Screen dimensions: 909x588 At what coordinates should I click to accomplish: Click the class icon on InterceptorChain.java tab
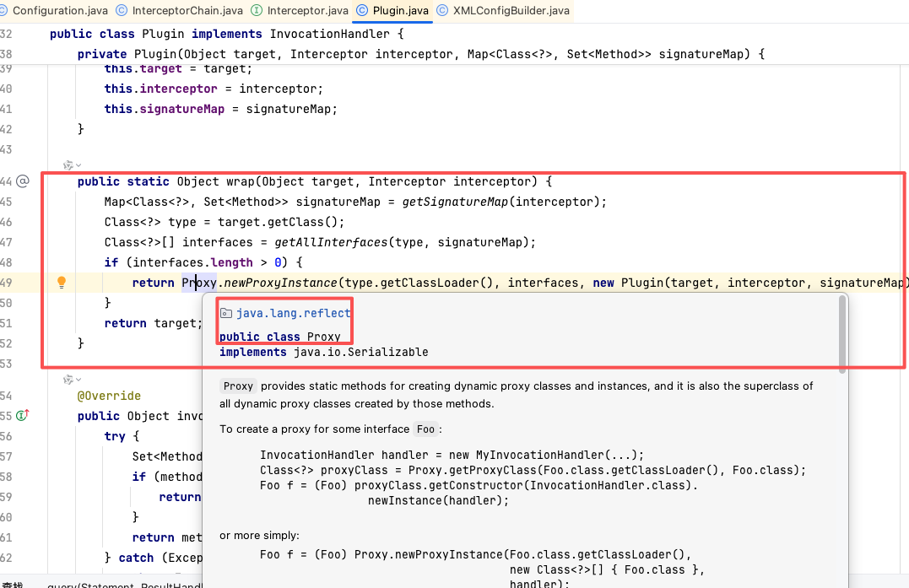(122, 10)
